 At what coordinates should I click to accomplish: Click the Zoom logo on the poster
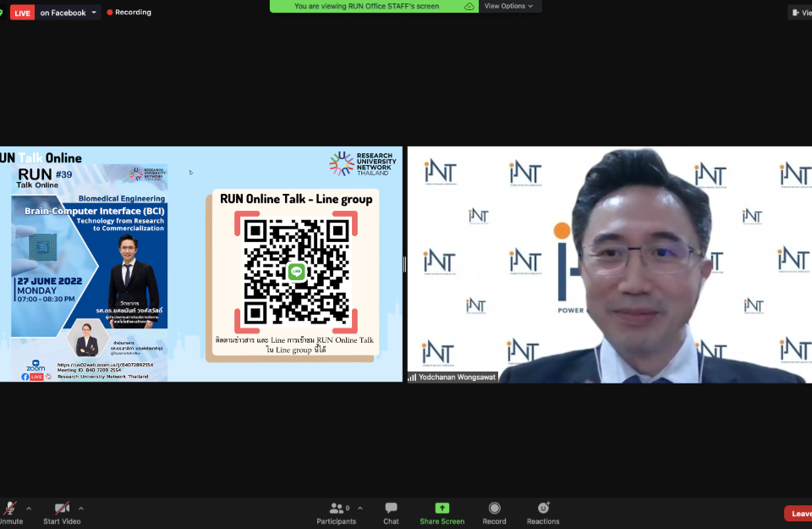36,366
